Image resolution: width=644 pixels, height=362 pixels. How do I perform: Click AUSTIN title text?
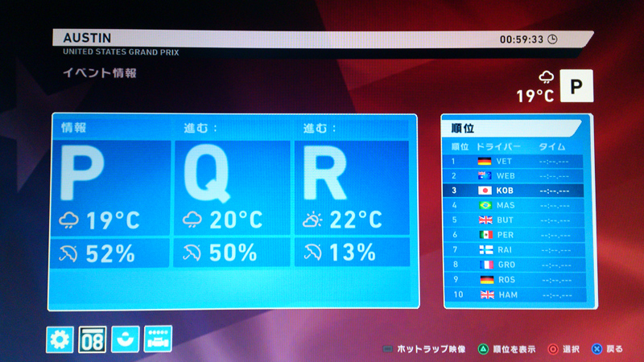click(87, 38)
